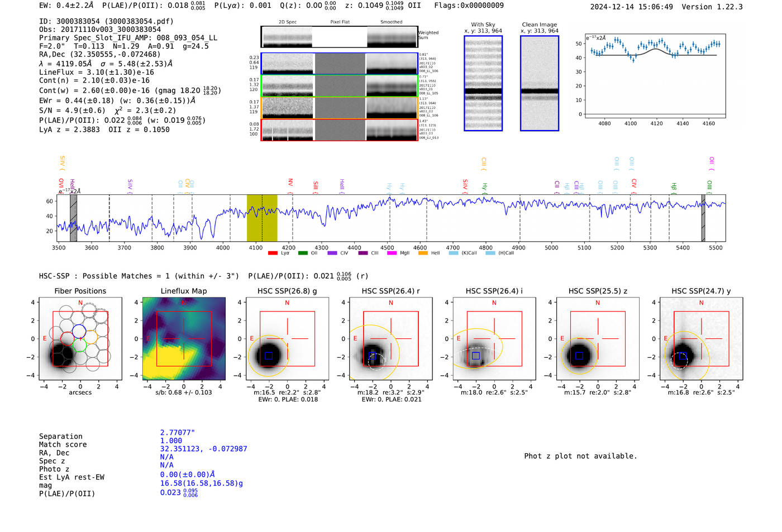Image resolution: width=782 pixels, height=532 pixels.
Task: Click the light-blue (K)CaII legend swatch
Action: click(454, 253)
